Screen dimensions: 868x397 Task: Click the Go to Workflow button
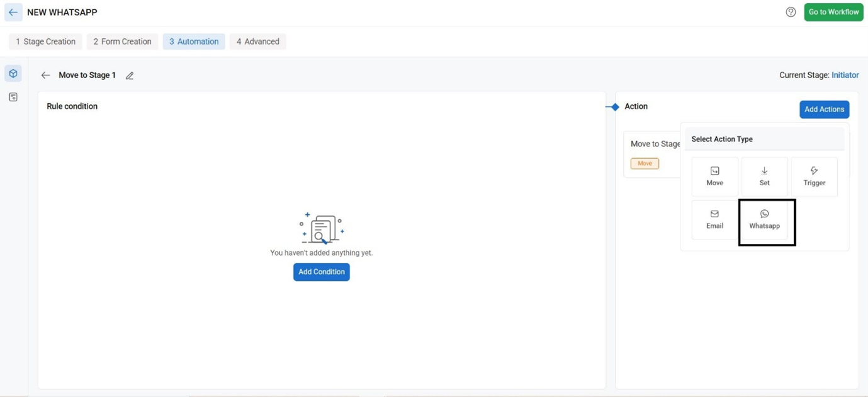pos(833,12)
